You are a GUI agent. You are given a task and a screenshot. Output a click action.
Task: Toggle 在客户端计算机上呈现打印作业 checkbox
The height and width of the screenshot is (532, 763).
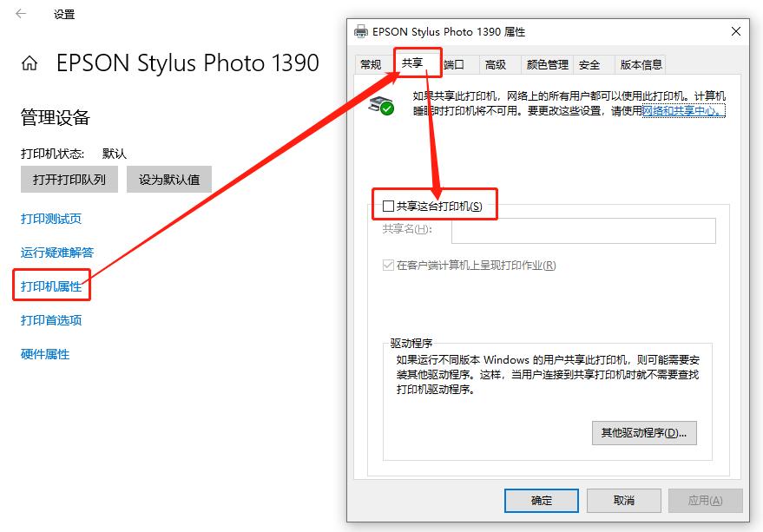pos(389,266)
